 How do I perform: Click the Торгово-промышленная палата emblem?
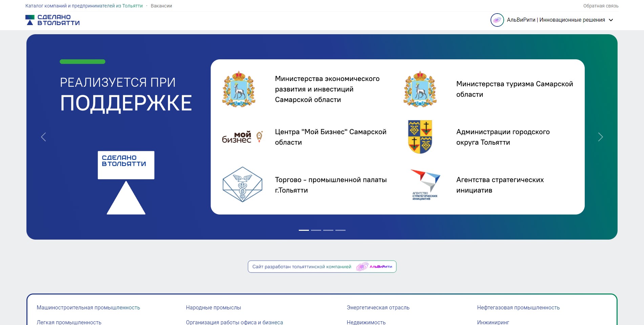point(242,184)
